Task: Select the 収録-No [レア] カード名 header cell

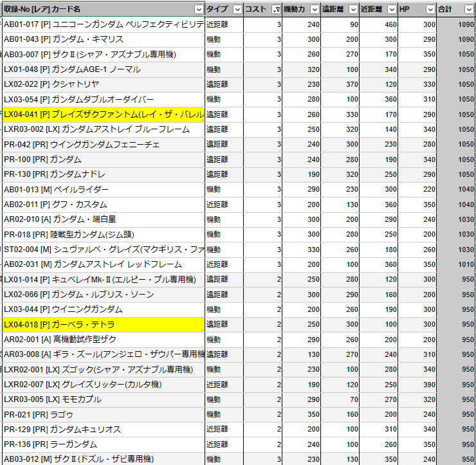Action: click(x=103, y=10)
